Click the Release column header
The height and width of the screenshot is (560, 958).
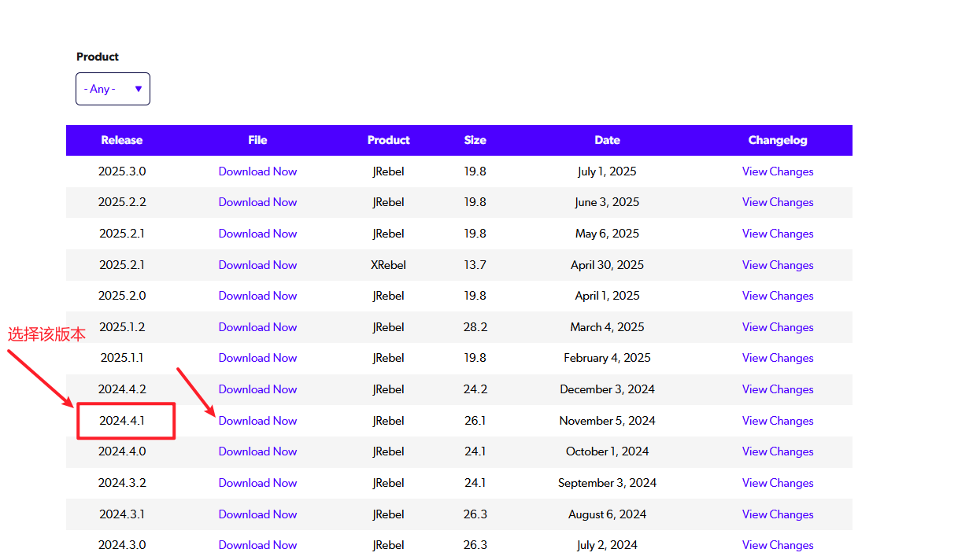tap(122, 140)
